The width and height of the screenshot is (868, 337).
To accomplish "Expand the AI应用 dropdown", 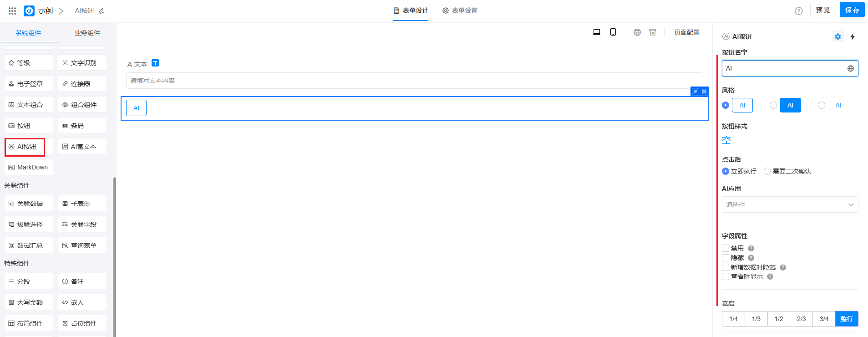I will pos(790,204).
